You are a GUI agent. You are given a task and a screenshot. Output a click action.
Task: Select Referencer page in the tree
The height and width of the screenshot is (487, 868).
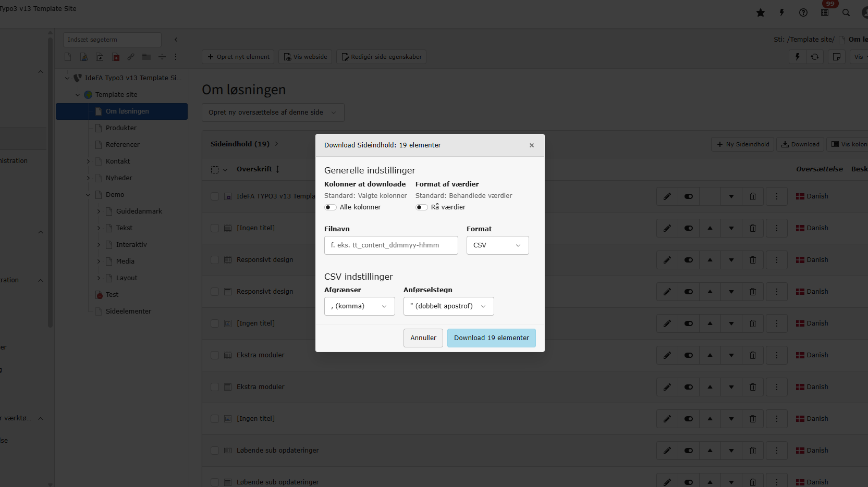click(123, 145)
